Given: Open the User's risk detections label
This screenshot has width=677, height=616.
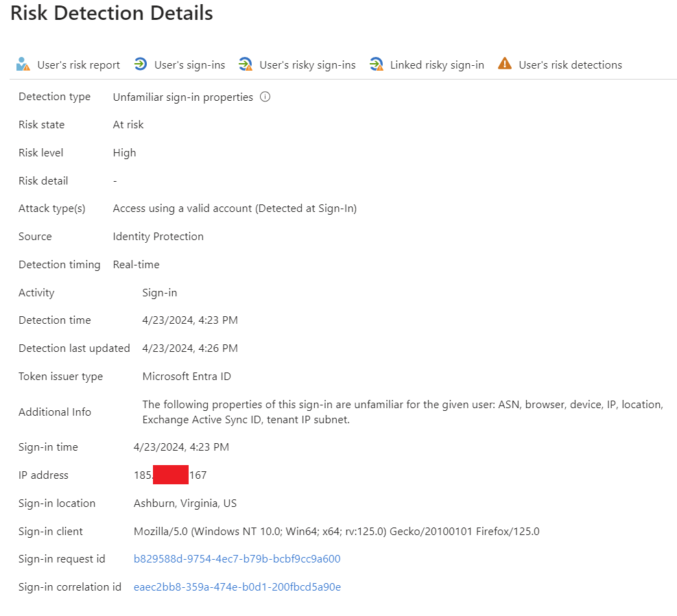Looking at the screenshot, I should coord(571,64).
